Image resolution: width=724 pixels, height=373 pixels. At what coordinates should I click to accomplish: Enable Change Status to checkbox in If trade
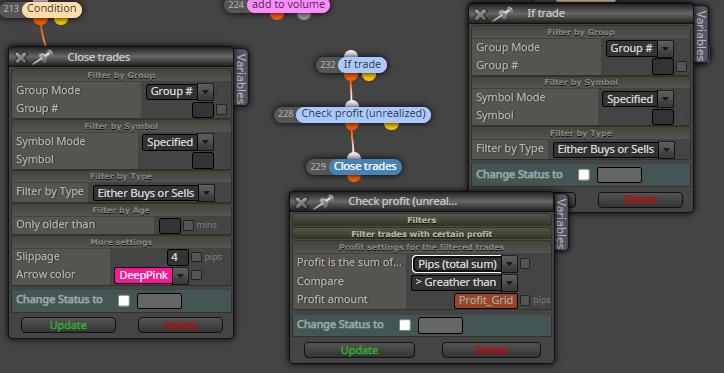point(584,175)
